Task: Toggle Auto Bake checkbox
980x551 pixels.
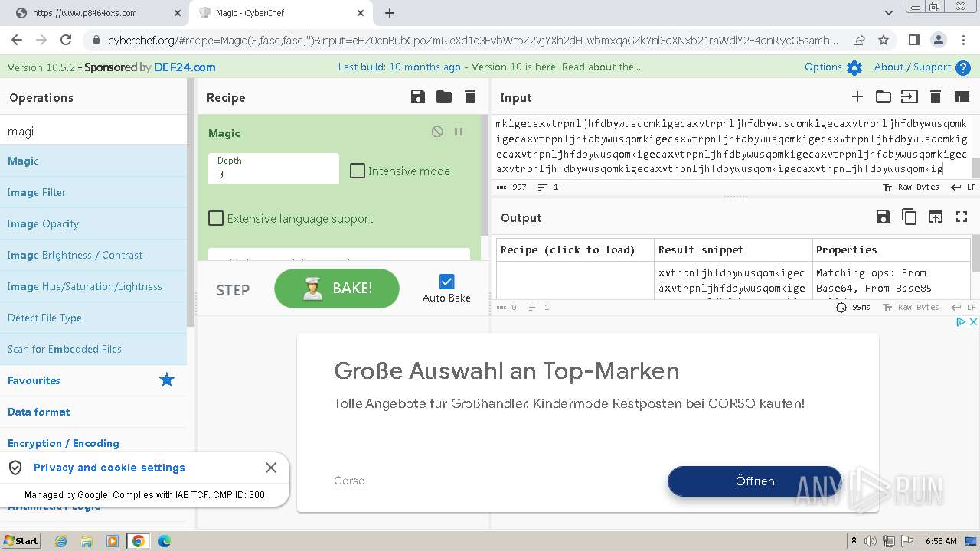Action: click(447, 282)
